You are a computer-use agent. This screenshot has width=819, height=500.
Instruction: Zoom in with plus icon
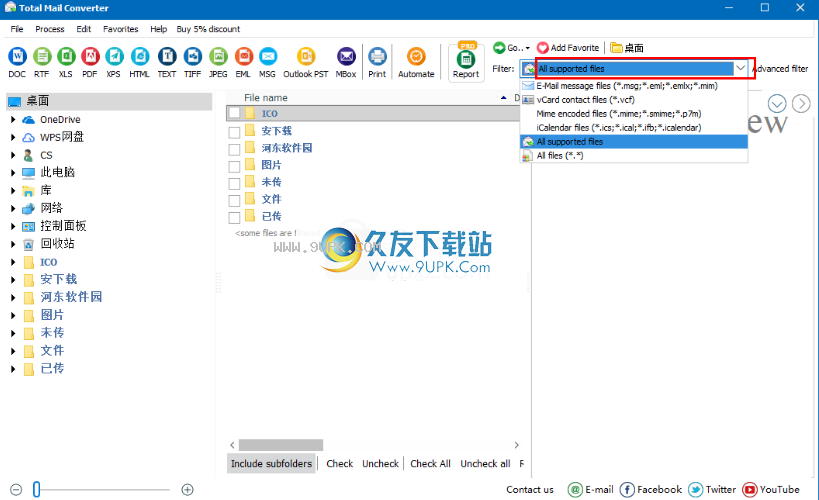pyautogui.click(x=188, y=490)
